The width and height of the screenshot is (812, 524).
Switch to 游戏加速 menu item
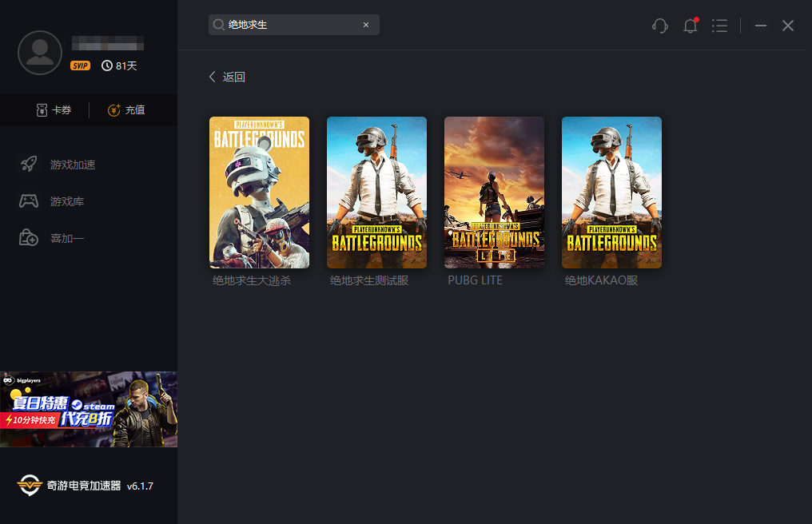click(73, 165)
